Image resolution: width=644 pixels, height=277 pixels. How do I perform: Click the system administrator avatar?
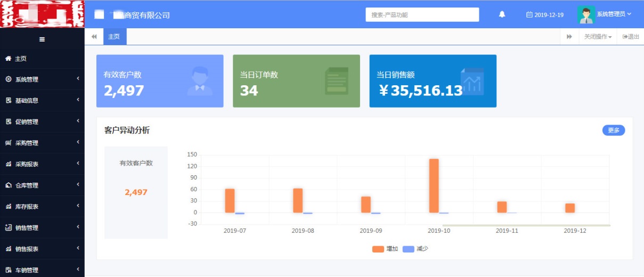coord(586,14)
